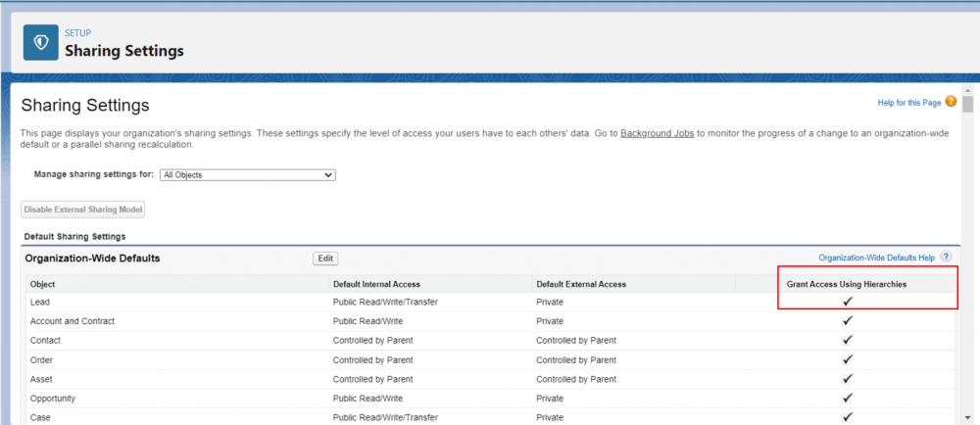The image size is (980, 425).
Task: Click the Contact hierarchy access checkmark
Action: coord(848,340)
